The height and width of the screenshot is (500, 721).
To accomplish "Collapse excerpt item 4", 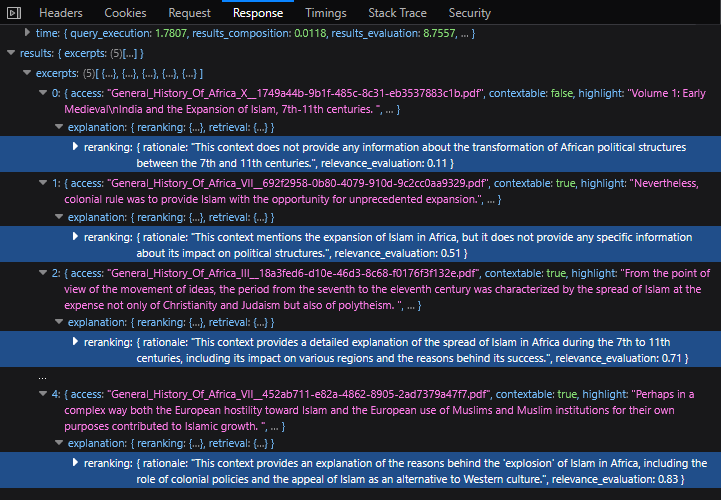I will 43,394.
